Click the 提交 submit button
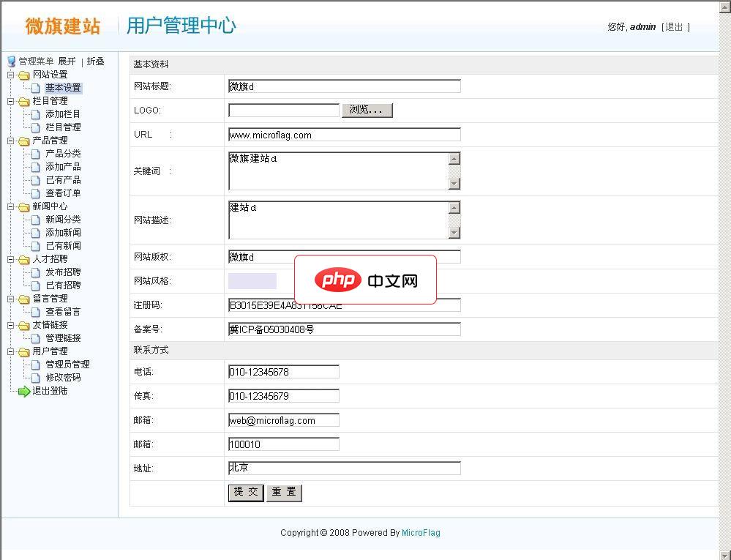Viewport: 731px width, 560px height. [x=246, y=493]
